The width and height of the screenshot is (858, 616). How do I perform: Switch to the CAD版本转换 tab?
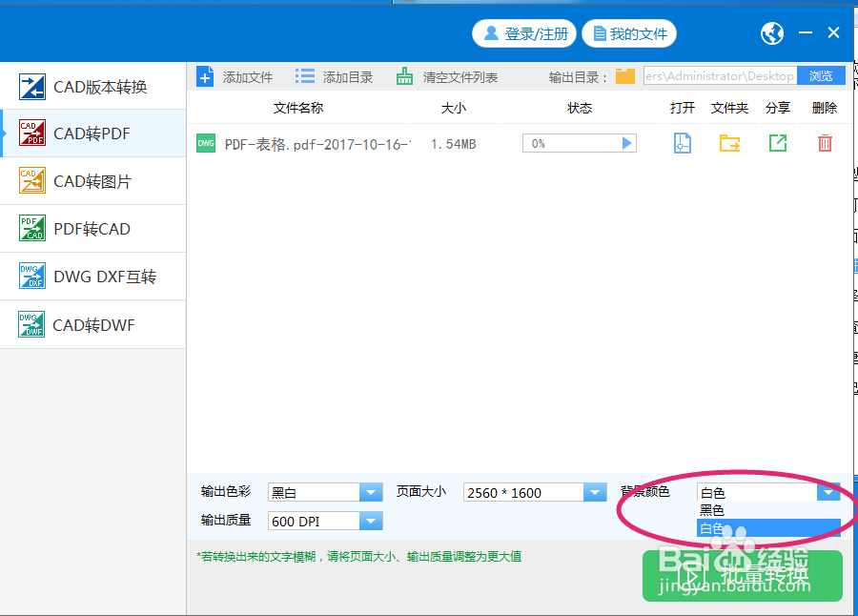click(x=92, y=85)
